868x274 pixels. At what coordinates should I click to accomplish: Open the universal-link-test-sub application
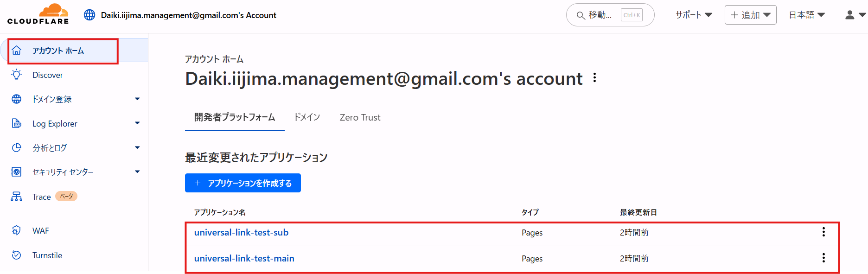point(241,232)
